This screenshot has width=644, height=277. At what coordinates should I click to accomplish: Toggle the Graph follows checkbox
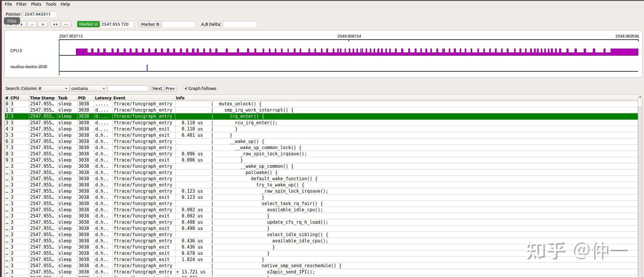coord(186,88)
